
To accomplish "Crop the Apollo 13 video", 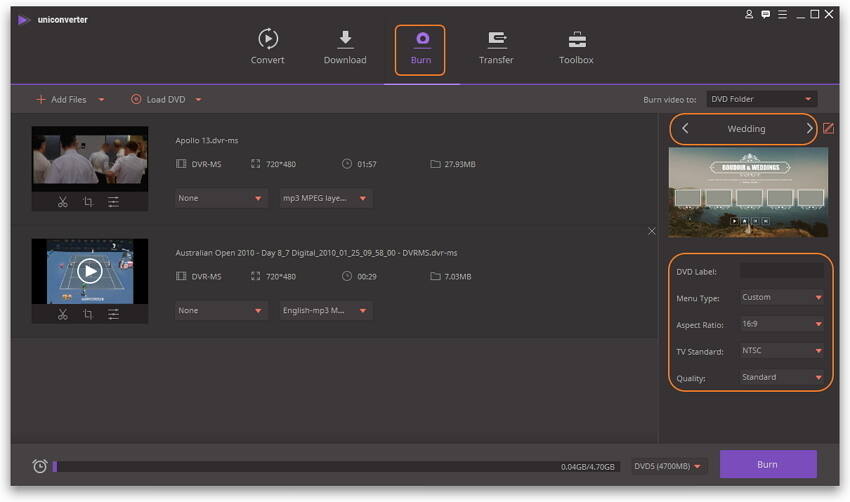I will pos(88,202).
